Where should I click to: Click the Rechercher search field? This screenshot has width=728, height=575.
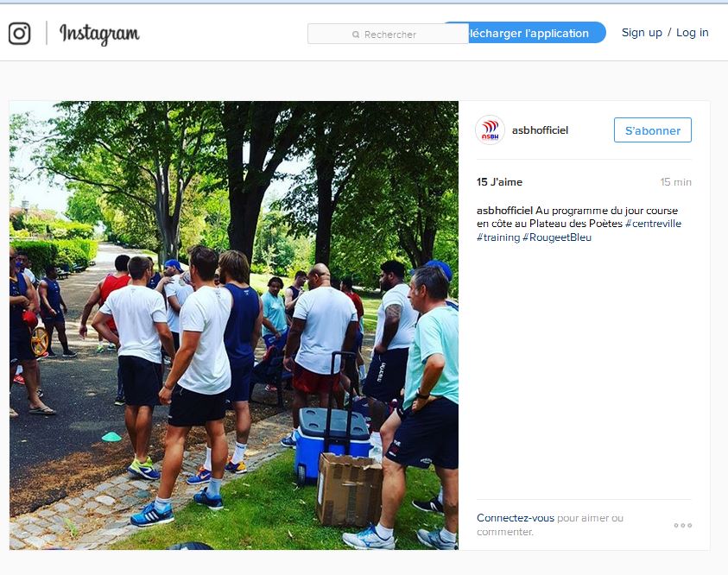(388, 34)
